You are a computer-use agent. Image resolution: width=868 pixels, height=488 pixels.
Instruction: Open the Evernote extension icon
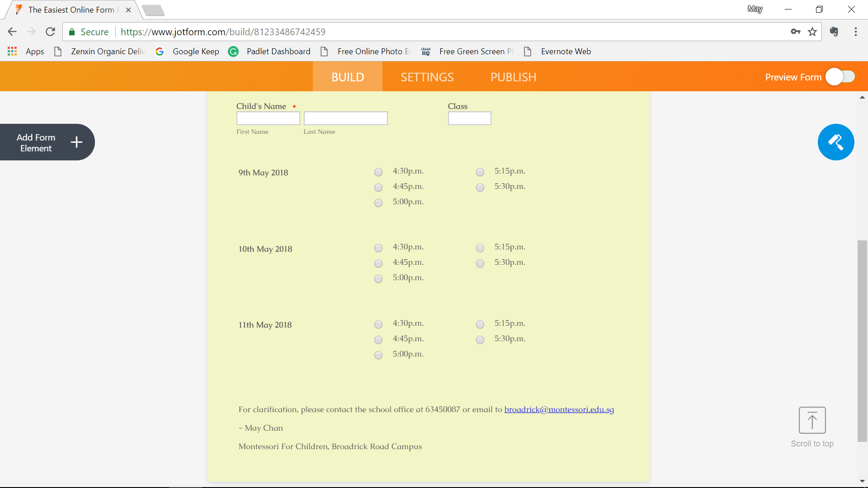[834, 32]
